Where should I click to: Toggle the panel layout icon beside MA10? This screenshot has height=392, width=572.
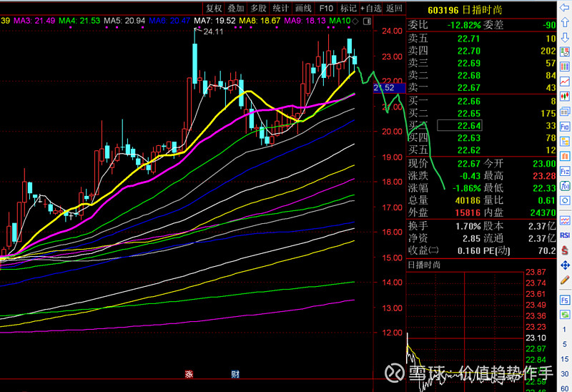point(367,21)
